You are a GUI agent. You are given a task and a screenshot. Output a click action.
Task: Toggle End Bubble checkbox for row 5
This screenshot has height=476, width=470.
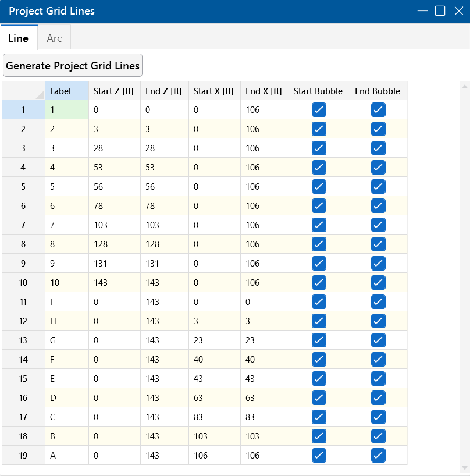point(378,187)
